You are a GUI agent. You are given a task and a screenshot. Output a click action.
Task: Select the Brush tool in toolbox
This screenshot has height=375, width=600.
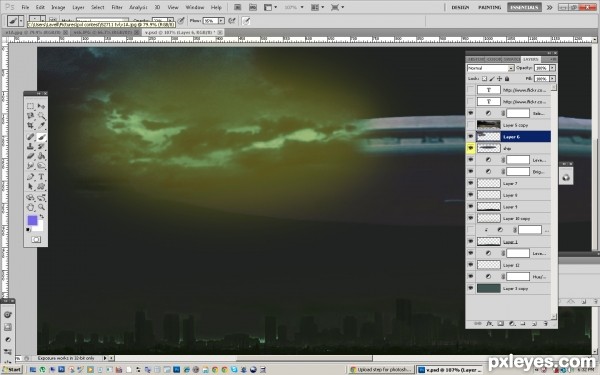point(41,137)
